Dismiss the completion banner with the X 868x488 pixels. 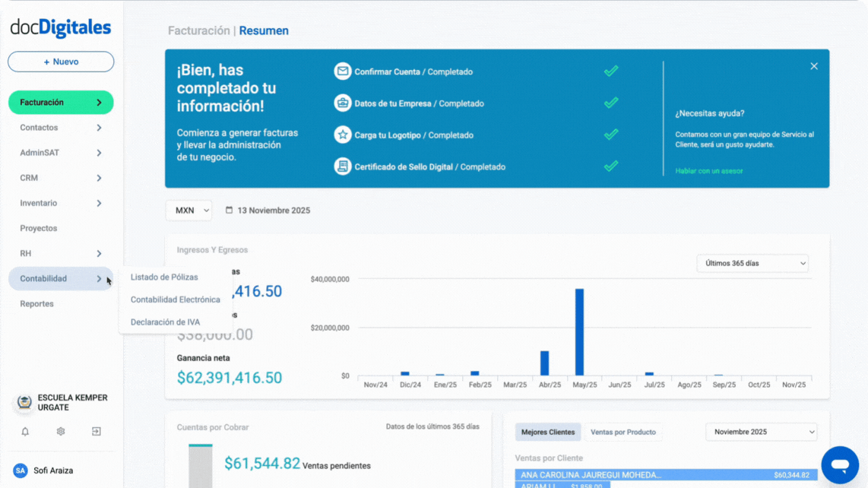(x=813, y=66)
